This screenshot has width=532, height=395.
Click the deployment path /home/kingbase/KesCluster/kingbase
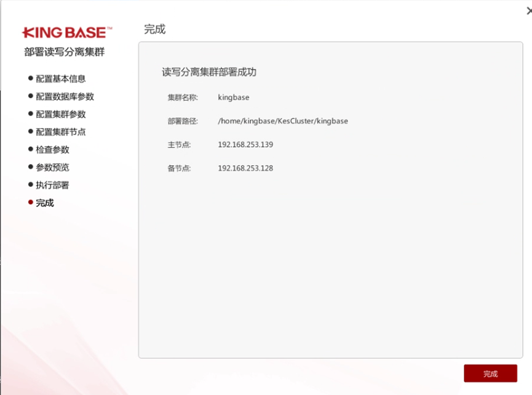tap(283, 121)
